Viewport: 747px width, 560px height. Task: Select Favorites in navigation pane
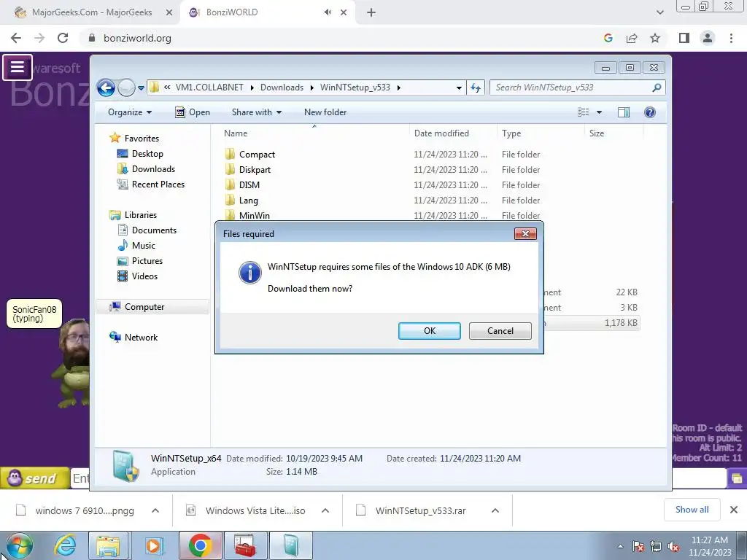click(x=142, y=138)
